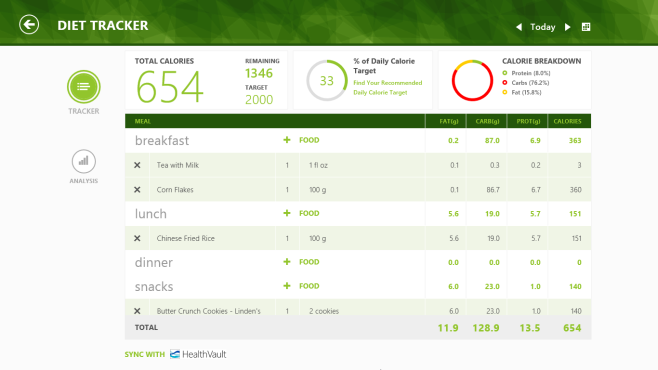
Task: Click snacks calories total 140
Action: pos(575,287)
